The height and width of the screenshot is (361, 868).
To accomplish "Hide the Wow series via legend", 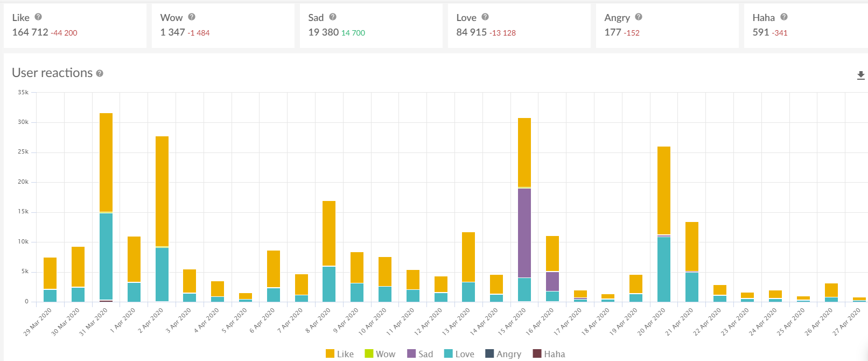I will 380,354.
